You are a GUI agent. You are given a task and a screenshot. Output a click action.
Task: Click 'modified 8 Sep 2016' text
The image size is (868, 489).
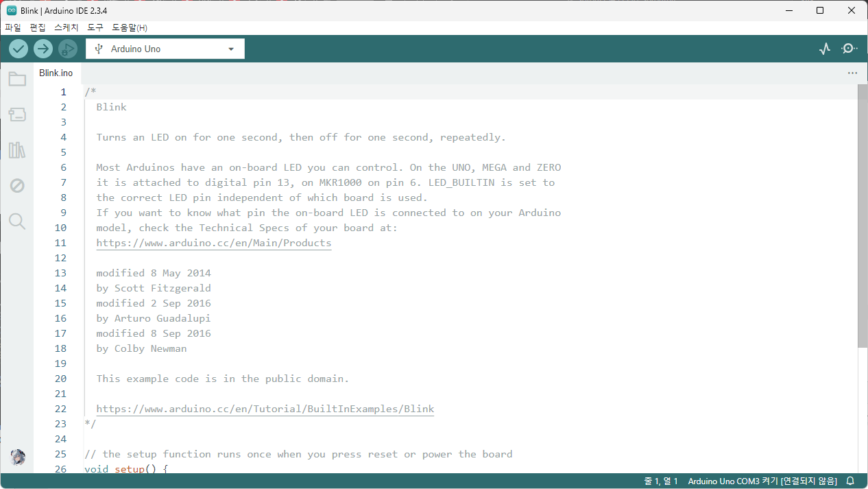coord(154,333)
